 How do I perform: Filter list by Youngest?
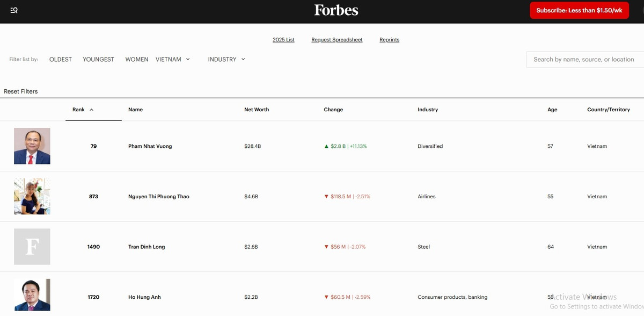click(98, 60)
